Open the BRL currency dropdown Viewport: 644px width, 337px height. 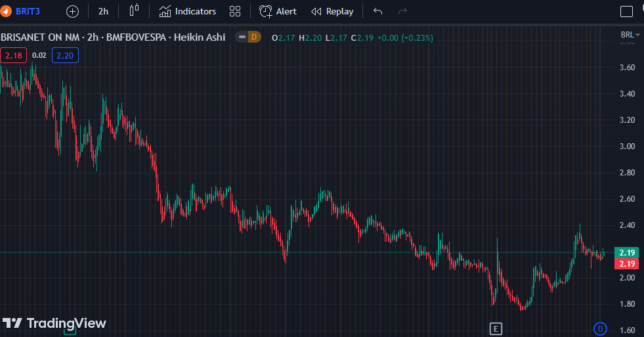click(x=630, y=35)
